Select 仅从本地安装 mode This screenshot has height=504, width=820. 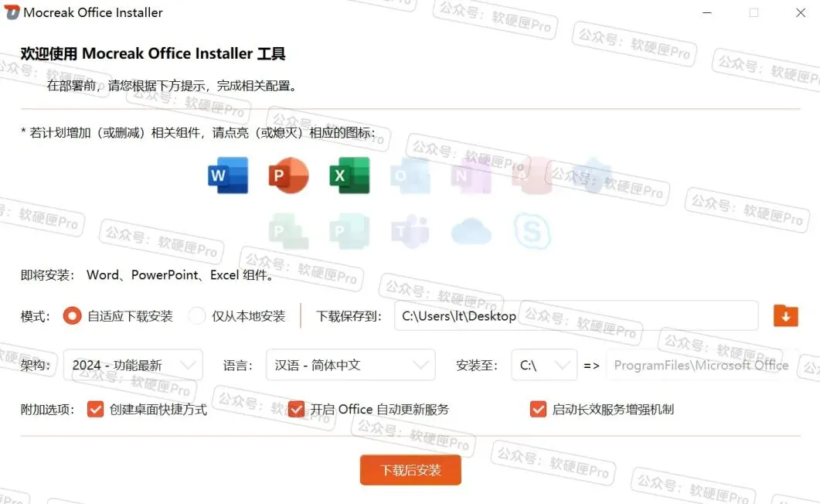pos(197,316)
